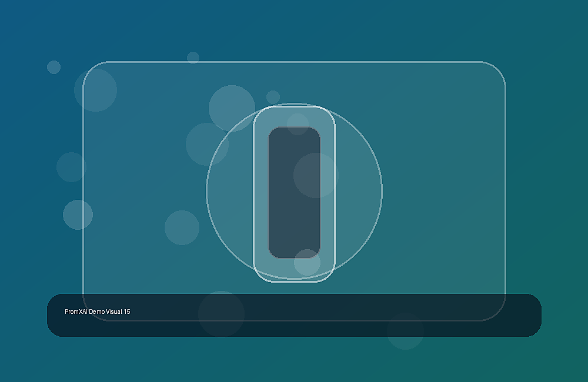
Task: Click the faint bubble below the caption bar's right side
Action: 405,331
